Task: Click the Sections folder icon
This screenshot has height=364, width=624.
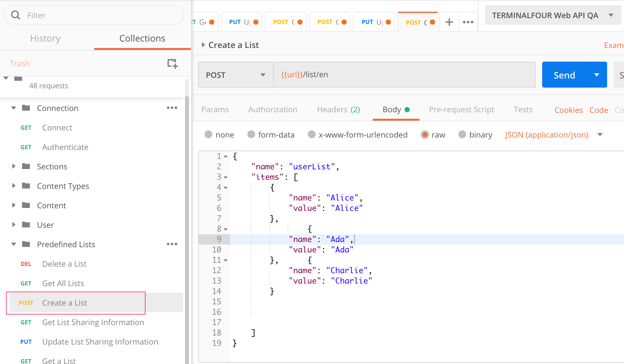Action: click(x=26, y=166)
